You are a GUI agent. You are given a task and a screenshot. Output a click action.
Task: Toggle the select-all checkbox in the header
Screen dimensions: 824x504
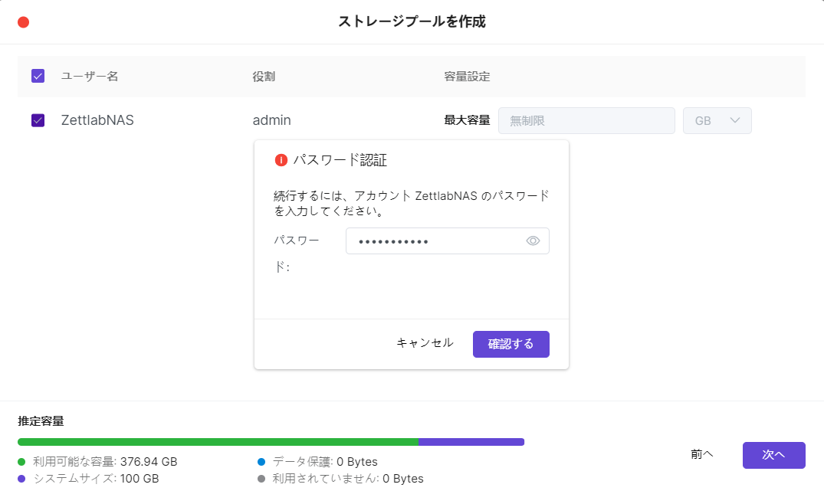[x=38, y=76]
